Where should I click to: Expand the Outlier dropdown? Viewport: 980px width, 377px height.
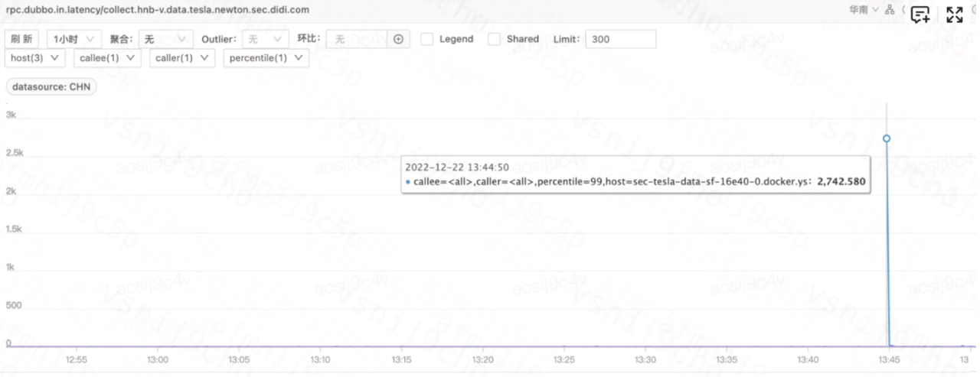click(x=266, y=39)
